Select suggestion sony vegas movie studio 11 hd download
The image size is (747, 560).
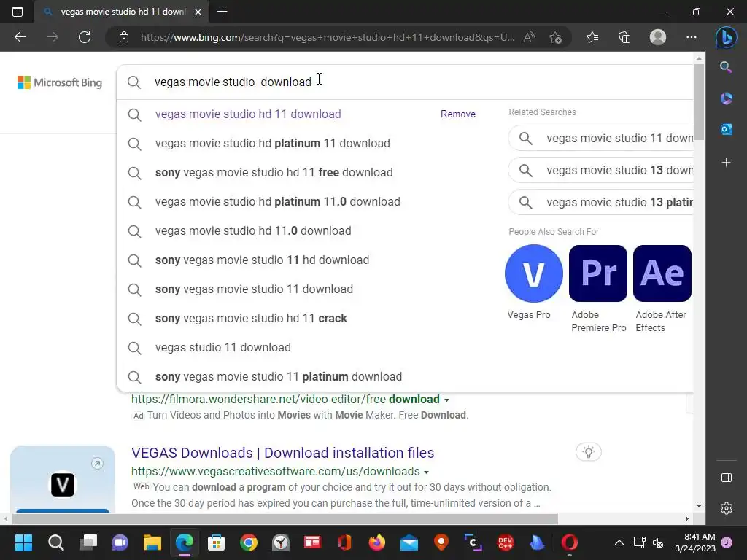tap(262, 260)
